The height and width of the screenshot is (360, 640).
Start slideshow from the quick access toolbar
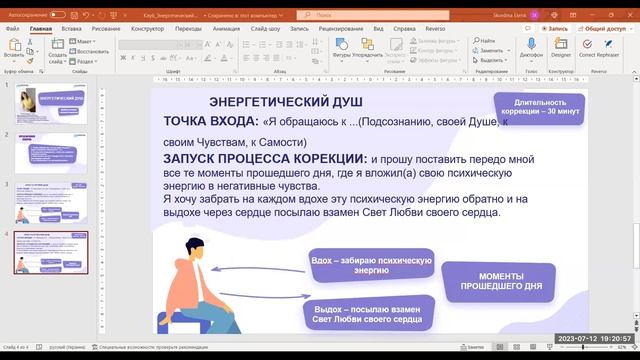[113, 15]
